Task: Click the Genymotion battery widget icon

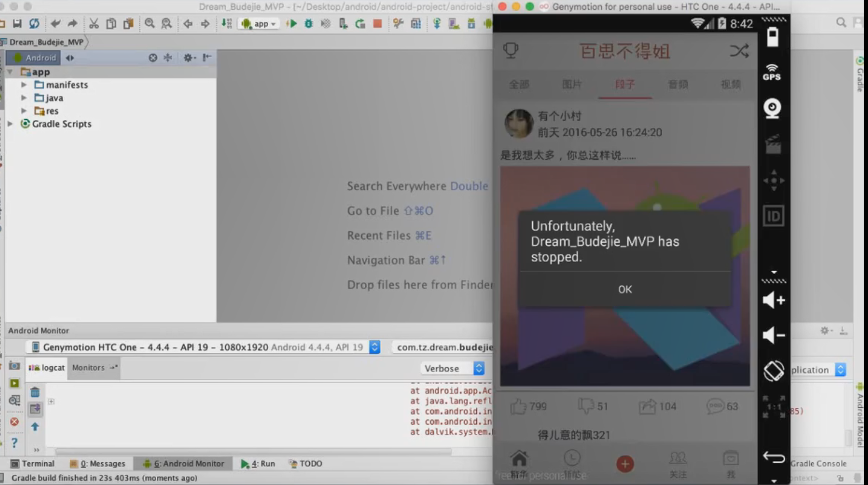Action: (773, 36)
